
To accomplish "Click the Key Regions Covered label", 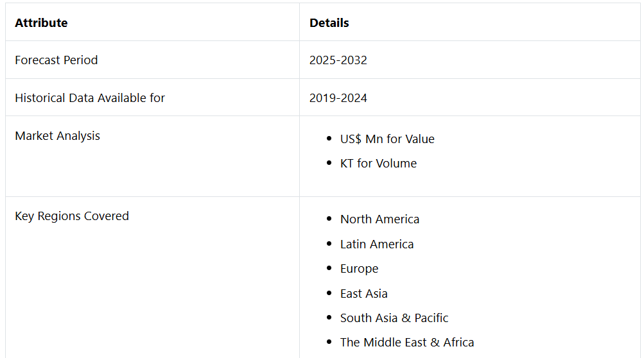I will point(72,216).
